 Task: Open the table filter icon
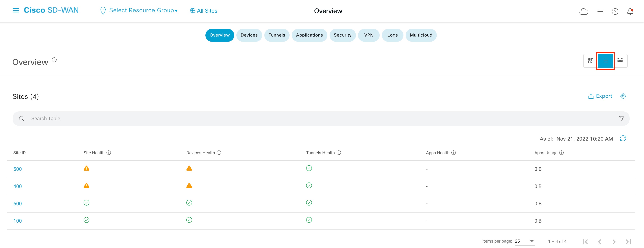[x=622, y=118]
